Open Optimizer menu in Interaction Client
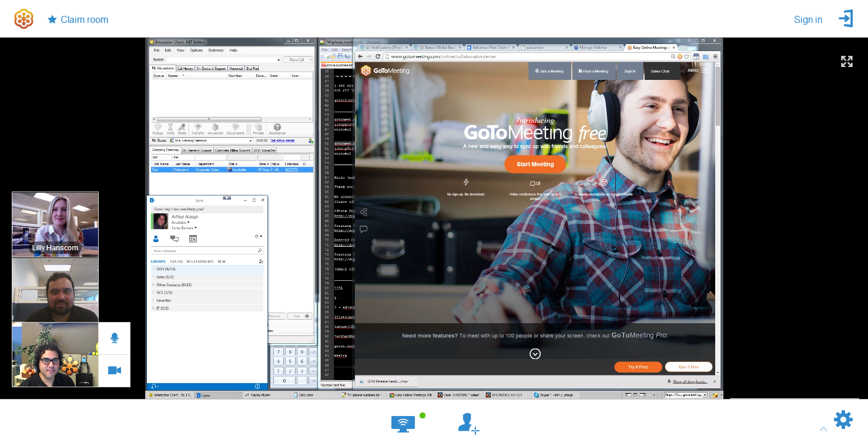This screenshot has width=868, height=446. point(216,51)
